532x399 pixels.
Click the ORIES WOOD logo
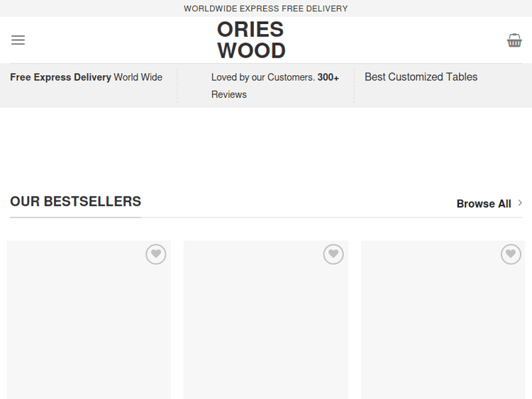point(251,40)
